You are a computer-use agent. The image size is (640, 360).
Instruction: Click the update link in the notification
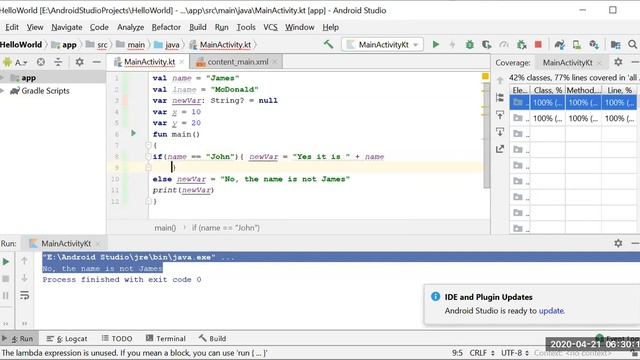[x=551, y=311]
